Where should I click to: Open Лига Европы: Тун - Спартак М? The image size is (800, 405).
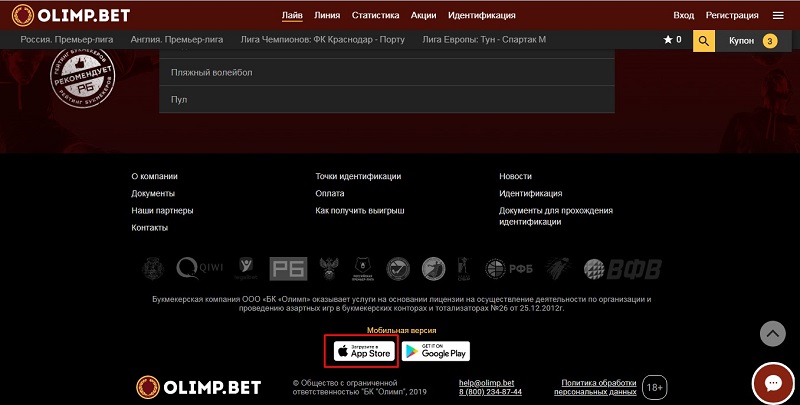point(484,39)
